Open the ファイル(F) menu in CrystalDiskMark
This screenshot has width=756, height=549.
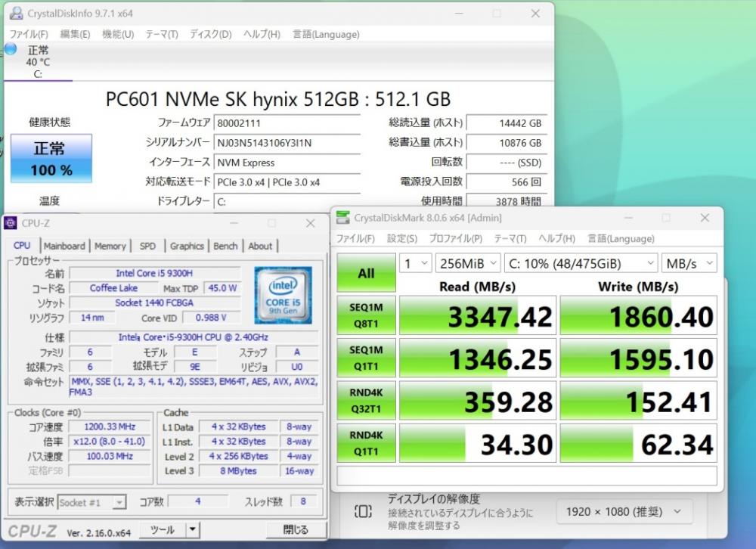point(355,239)
